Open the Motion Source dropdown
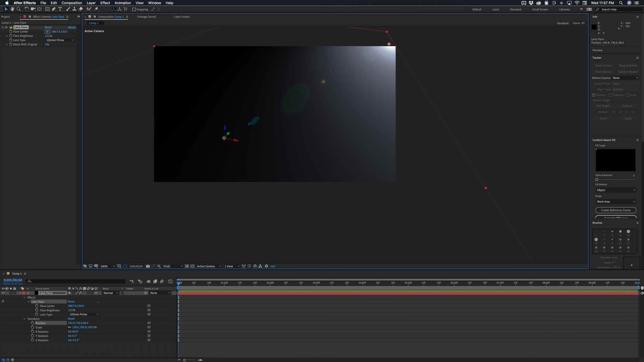 click(625, 78)
